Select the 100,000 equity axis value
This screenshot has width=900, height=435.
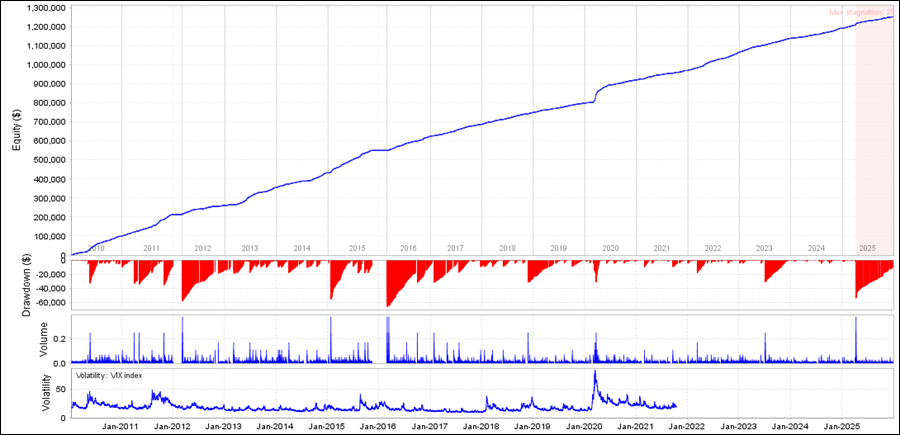51,236
